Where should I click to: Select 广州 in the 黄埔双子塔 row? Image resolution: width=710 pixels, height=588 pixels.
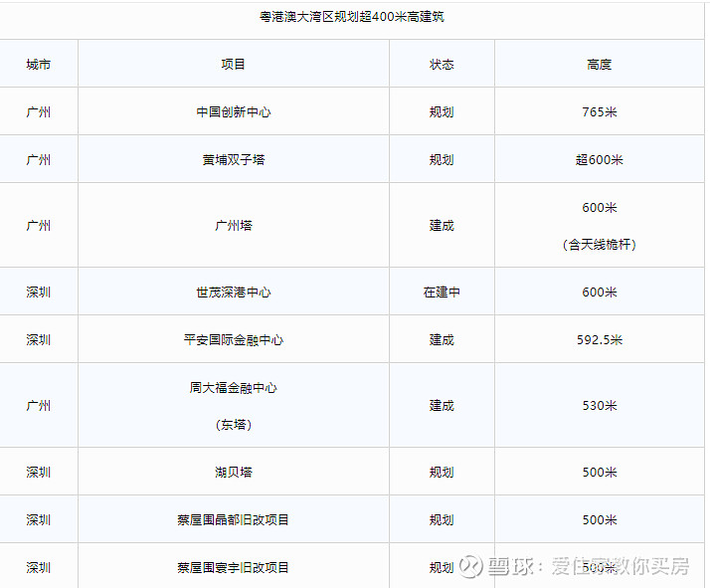pyautogui.click(x=39, y=159)
